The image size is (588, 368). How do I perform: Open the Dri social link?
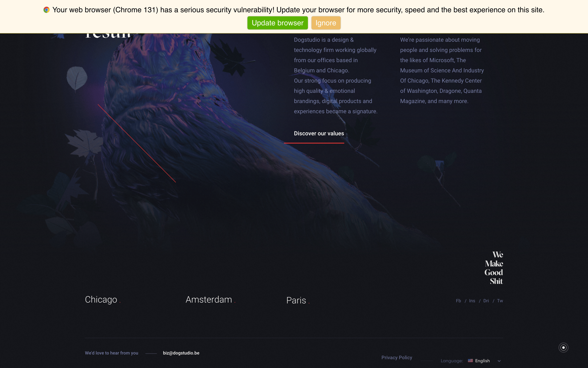tap(486, 301)
